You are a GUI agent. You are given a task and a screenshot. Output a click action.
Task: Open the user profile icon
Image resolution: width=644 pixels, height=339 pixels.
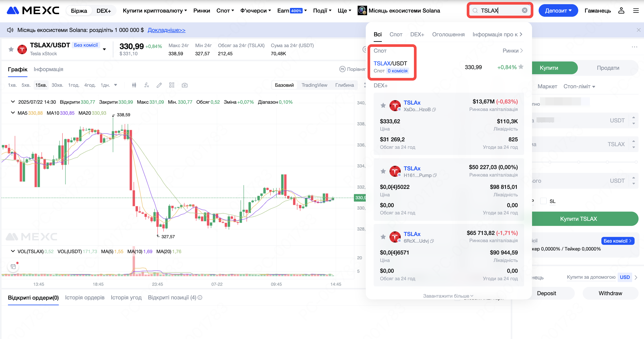[x=621, y=11]
